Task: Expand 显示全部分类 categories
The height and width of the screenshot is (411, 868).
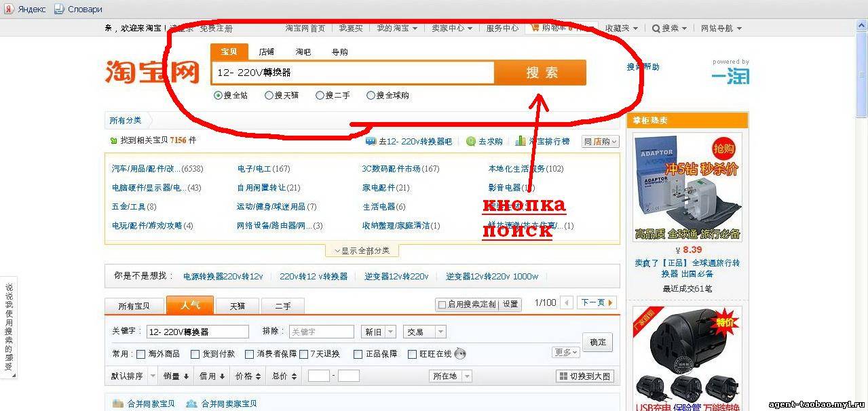Action: tap(362, 250)
